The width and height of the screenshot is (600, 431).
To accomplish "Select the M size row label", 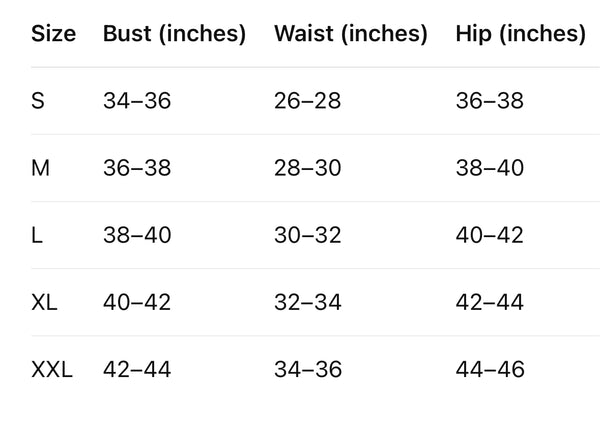I will pyautogui.click(x=40, y=168).
